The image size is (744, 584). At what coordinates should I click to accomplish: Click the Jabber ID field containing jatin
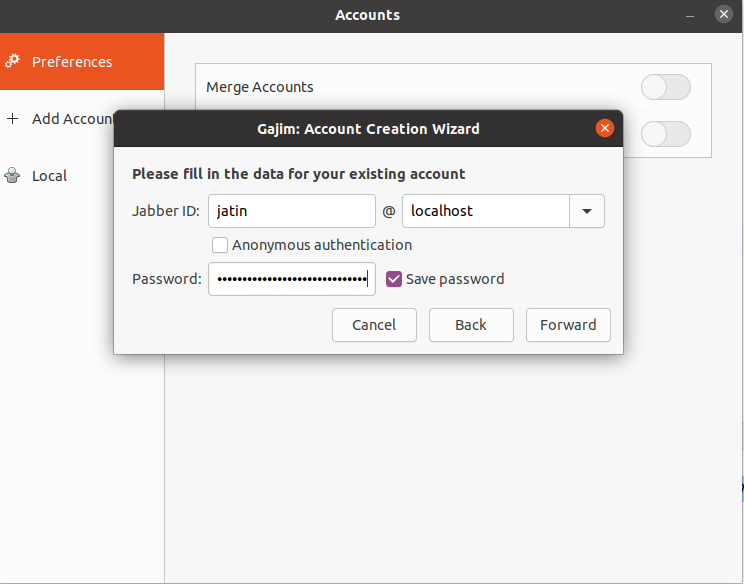pos(291,211)
